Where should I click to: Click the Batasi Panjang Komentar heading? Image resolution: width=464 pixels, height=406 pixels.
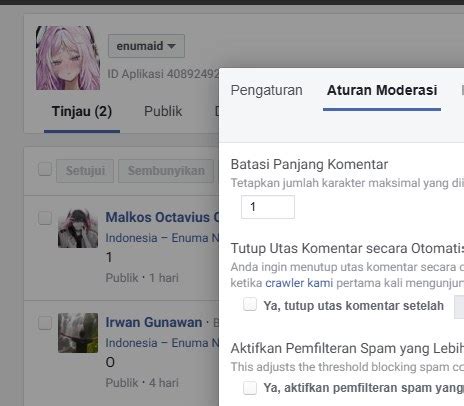tap(309, 164)
